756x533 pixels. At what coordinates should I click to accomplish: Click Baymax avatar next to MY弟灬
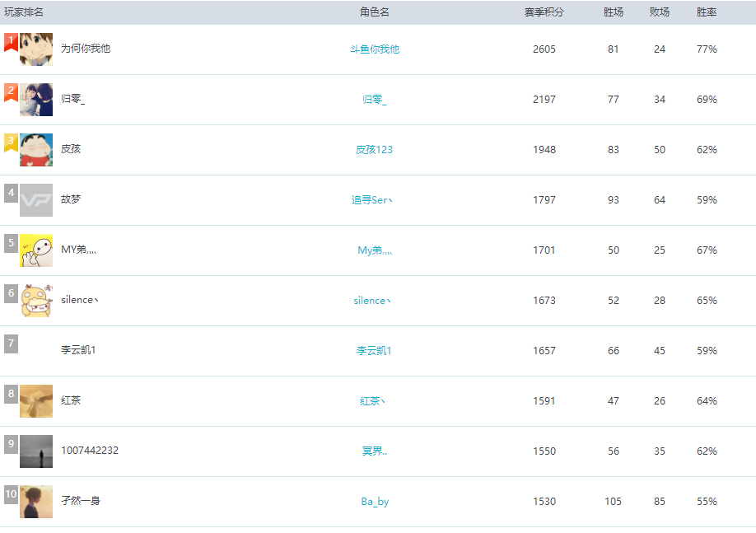click(36, 250)
